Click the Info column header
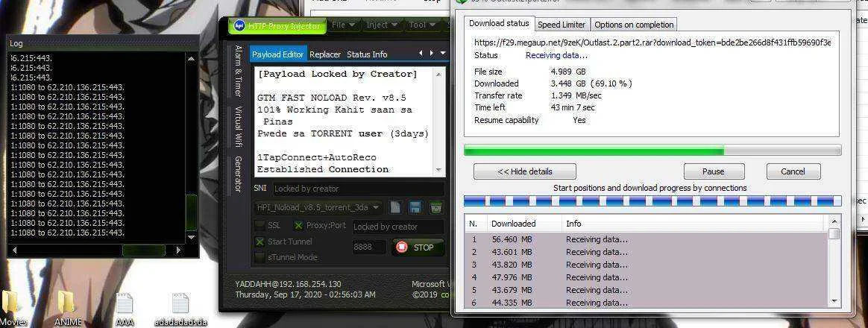 694,224
